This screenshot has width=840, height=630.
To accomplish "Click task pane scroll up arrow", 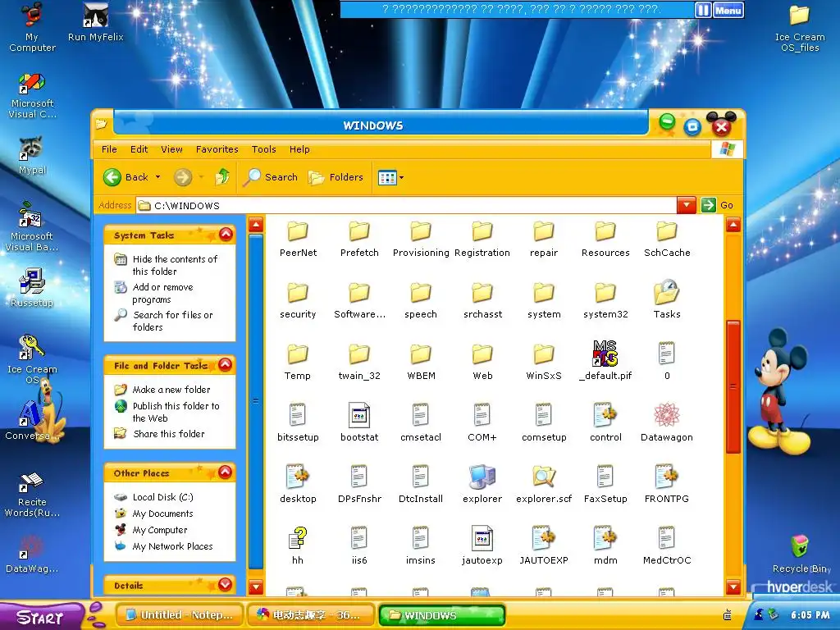I will [x=256, y=225].
